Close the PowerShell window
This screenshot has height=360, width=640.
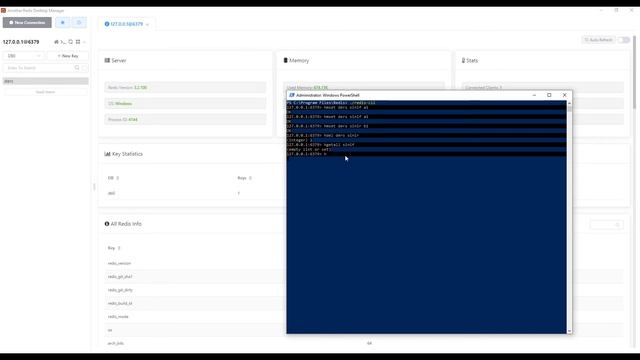pyautogui.click(x=565, y=95)
